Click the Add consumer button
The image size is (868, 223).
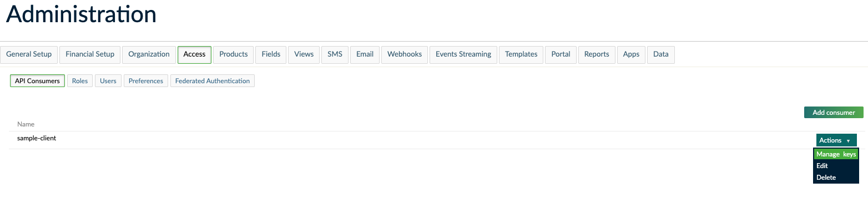point(834,113)
